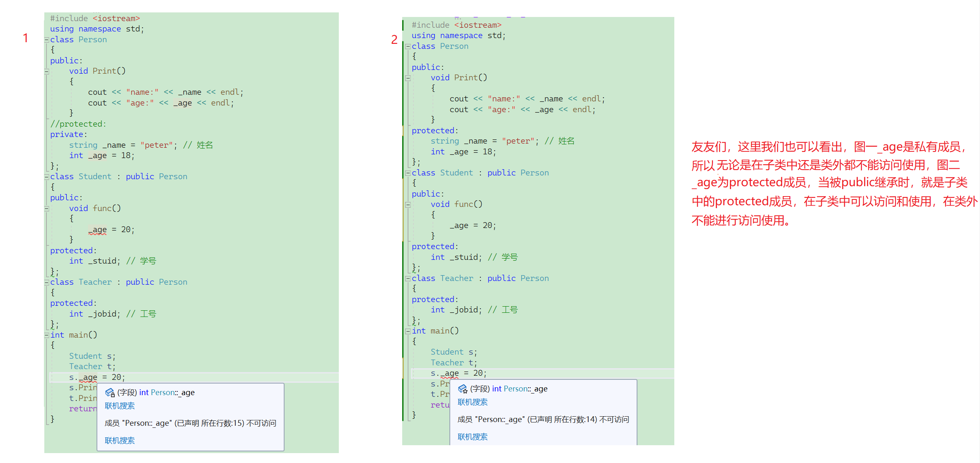Click the cout "age:" line in the left code

point(161,103)
